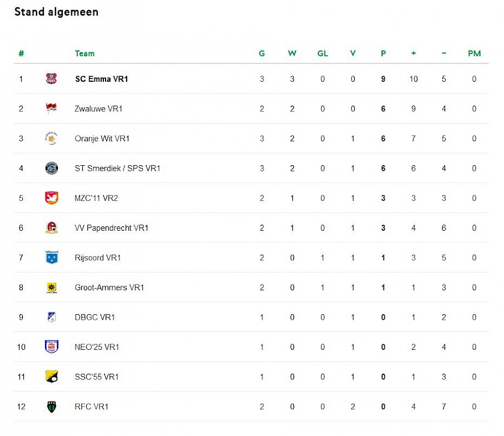
Task: Click the RFC VR1 club shield
Action: tap(51, 407)
